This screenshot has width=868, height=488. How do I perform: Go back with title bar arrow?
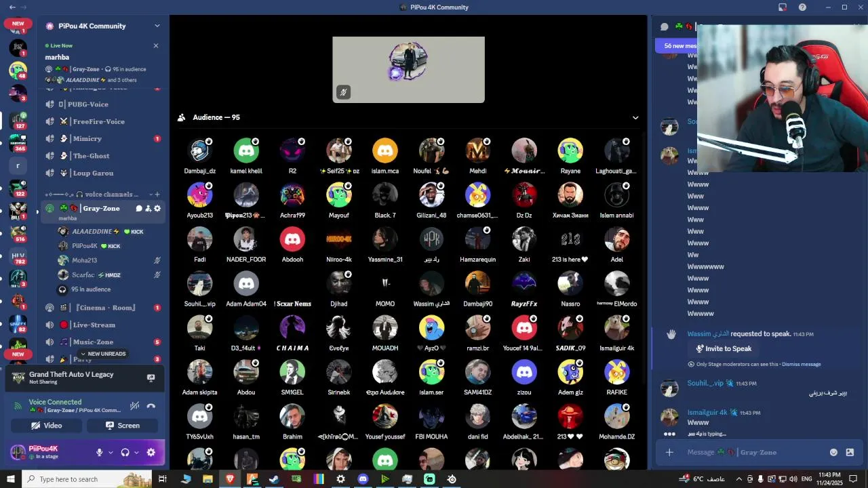click(12, 7)
